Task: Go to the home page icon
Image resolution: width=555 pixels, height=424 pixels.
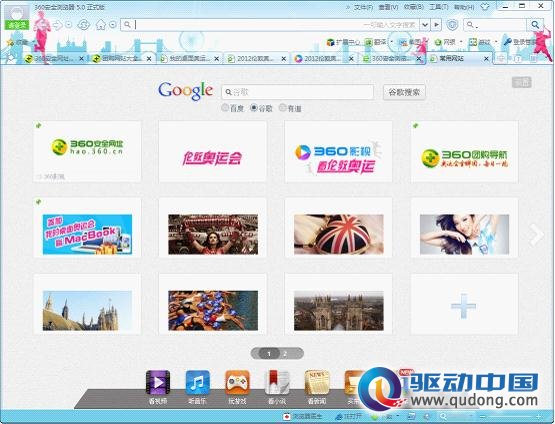Action: (x=101, y=24)
